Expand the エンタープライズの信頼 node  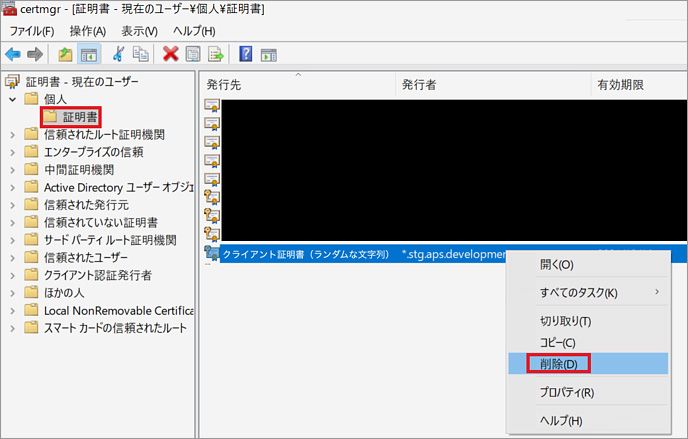(13, 152)
